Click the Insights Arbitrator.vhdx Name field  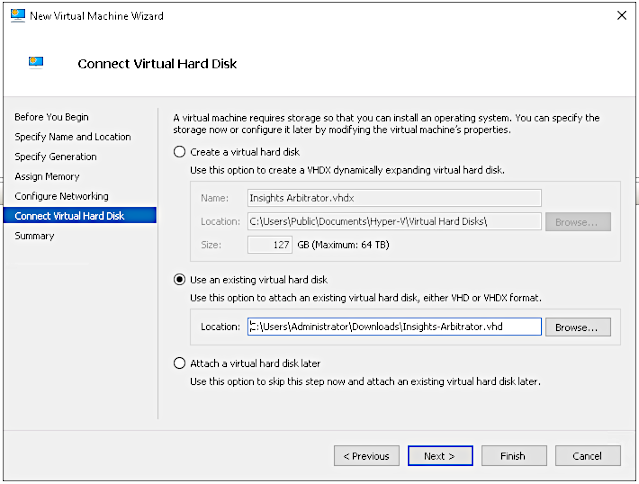point(394,198)
